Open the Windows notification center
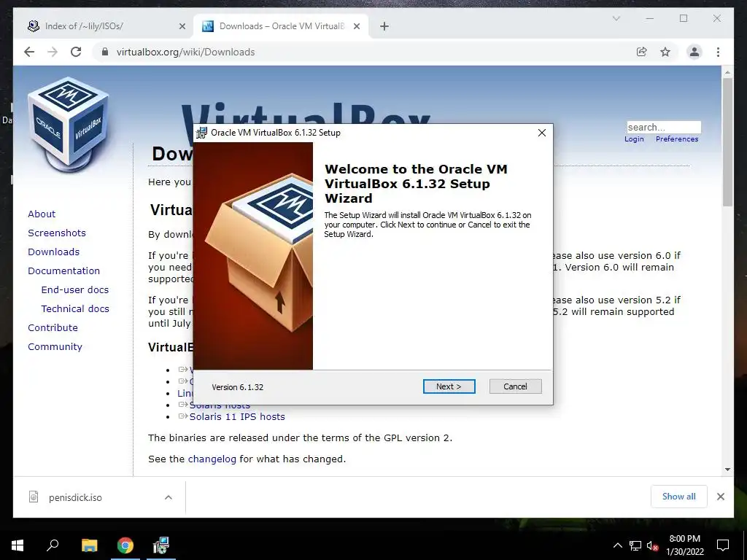 723,545
